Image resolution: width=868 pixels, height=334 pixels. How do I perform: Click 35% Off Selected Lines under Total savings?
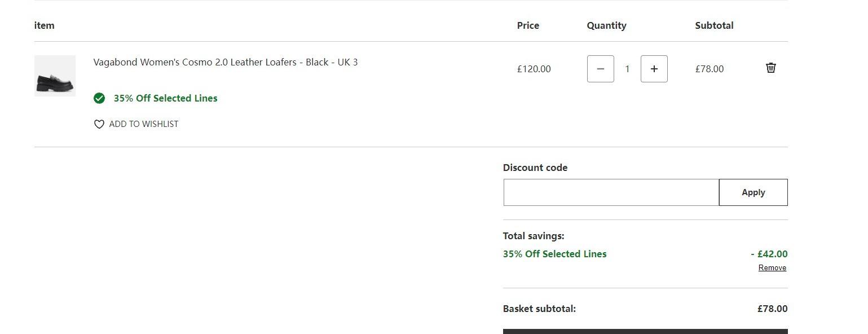tap(555, 254)
